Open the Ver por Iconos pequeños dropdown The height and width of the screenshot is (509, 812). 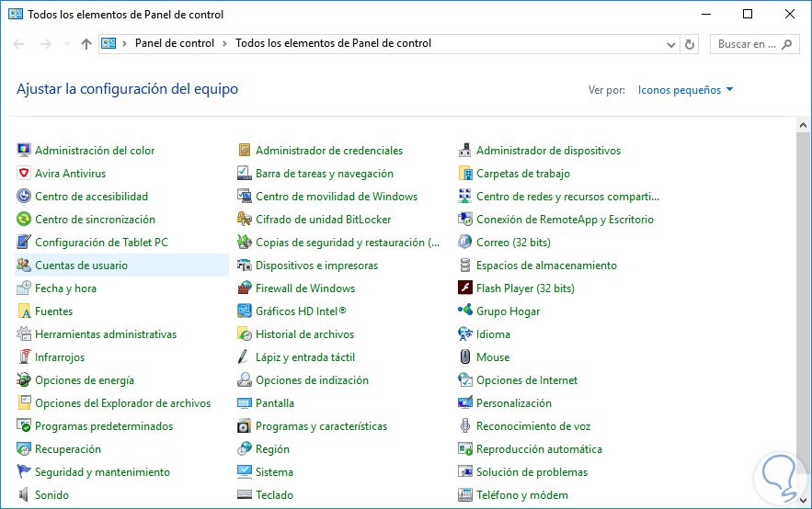click(685, 90)
